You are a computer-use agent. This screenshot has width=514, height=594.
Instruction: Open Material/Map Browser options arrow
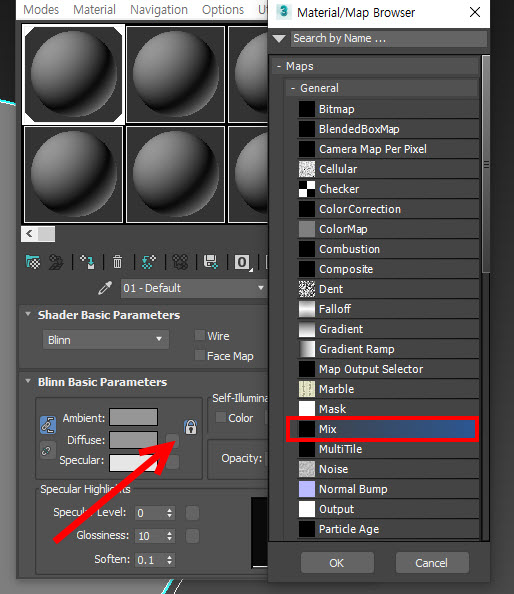coord(279,38)
